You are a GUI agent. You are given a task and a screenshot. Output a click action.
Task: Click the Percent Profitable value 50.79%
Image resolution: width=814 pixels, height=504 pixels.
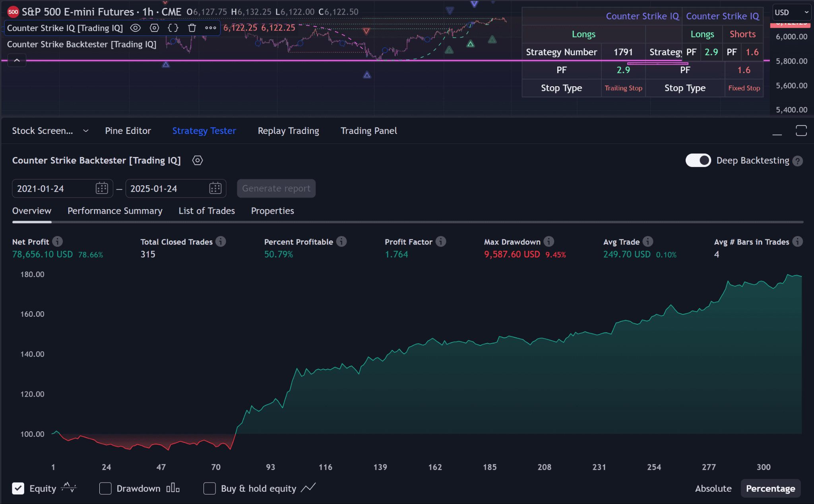279,254
